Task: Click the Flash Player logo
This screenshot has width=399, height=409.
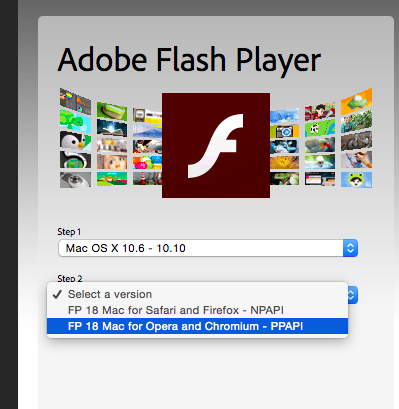Action: pyautogui.click(x=216, y=145)
